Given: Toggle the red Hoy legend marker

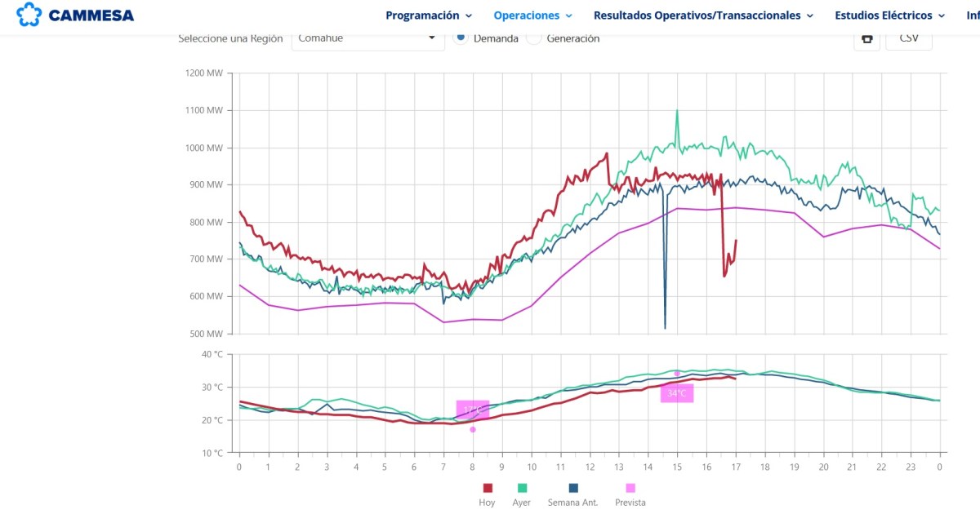Looking at the screenshot, I should point(488,488).
